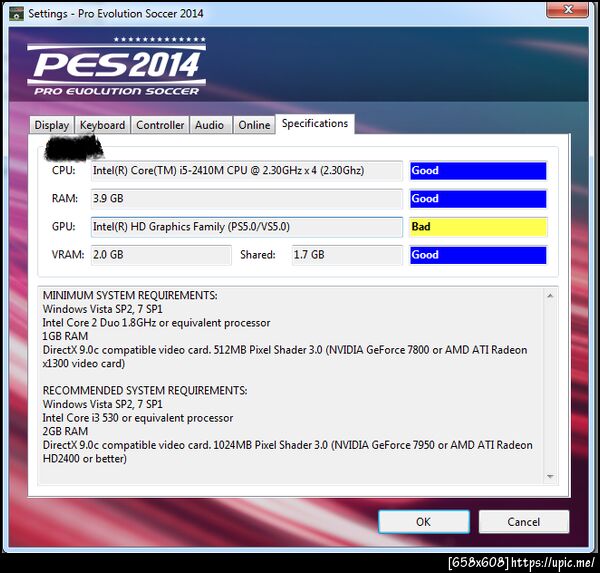Click the GPU Bad yellow status bar
600x573 pixels.
click(478, 227)
